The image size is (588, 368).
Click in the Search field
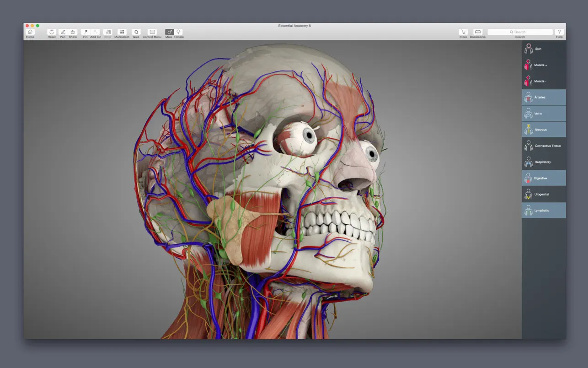[520, 32]
